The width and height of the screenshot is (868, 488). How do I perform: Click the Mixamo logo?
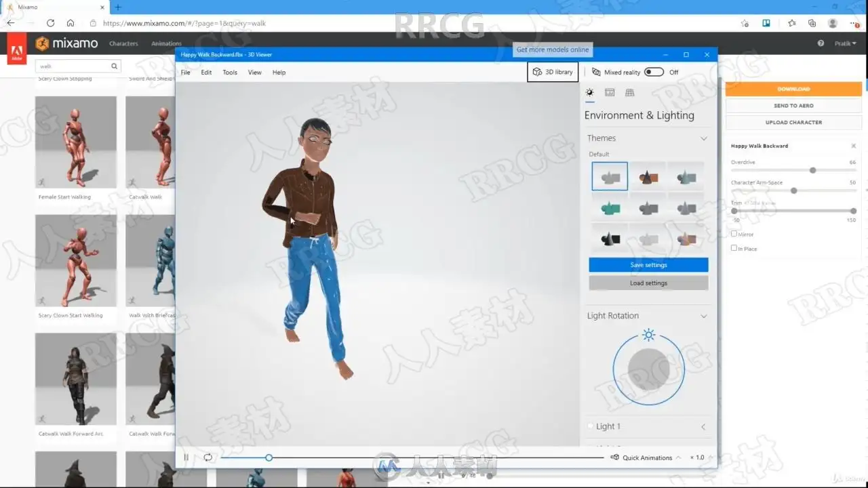(x=67, y=43)
